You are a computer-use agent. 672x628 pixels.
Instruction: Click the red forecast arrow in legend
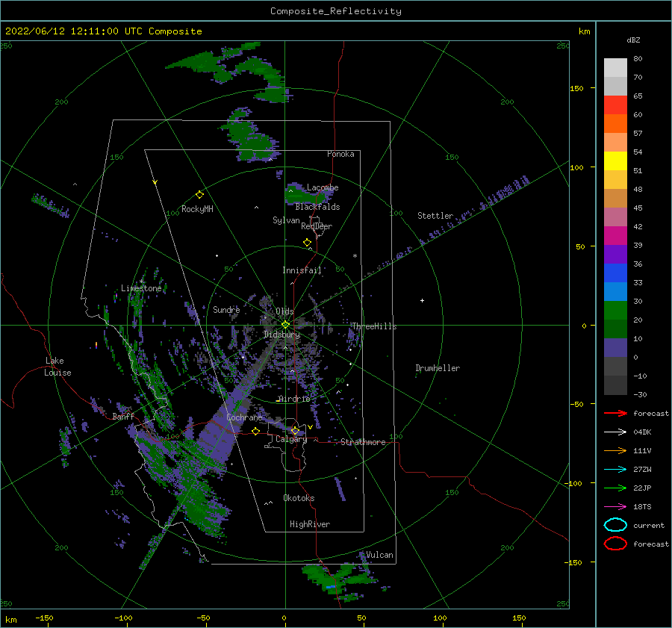coord(615,413)
